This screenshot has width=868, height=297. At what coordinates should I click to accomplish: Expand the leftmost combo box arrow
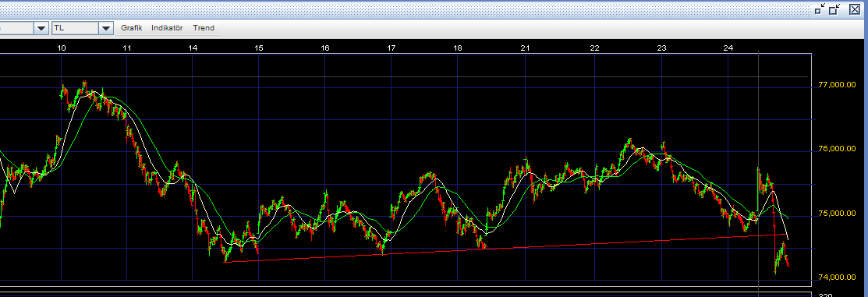[x=41, y=27]
